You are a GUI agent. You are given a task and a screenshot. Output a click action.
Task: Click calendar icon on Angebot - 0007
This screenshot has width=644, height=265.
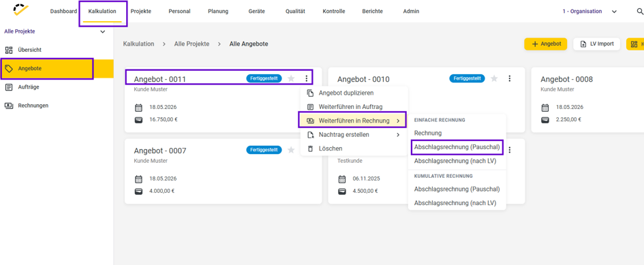point(139,179)
